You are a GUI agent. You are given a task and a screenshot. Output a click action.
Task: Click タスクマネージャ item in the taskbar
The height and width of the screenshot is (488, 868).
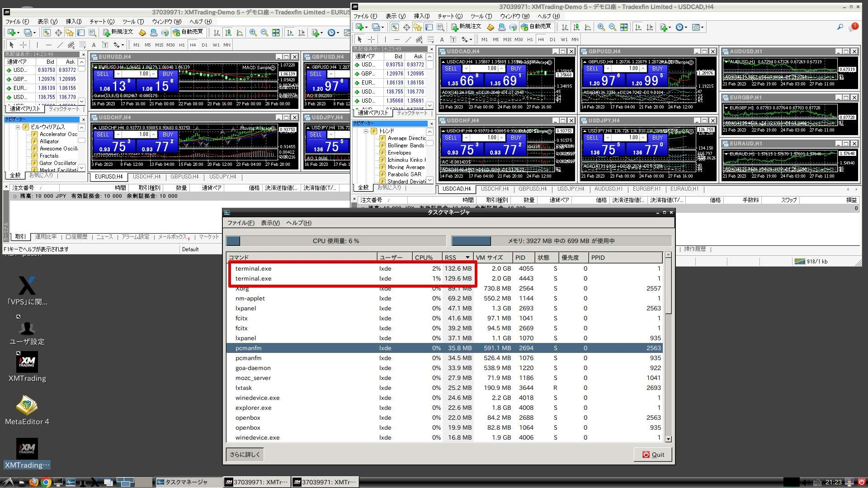(189, 482)
